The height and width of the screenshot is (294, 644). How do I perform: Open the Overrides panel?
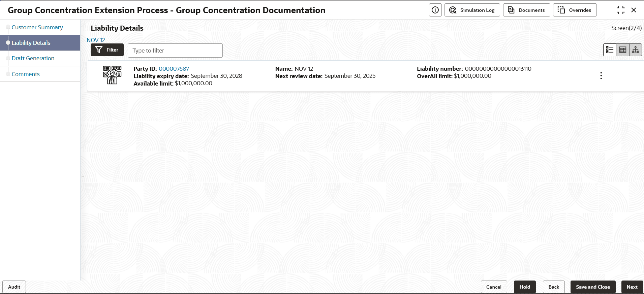click(575, 10)
